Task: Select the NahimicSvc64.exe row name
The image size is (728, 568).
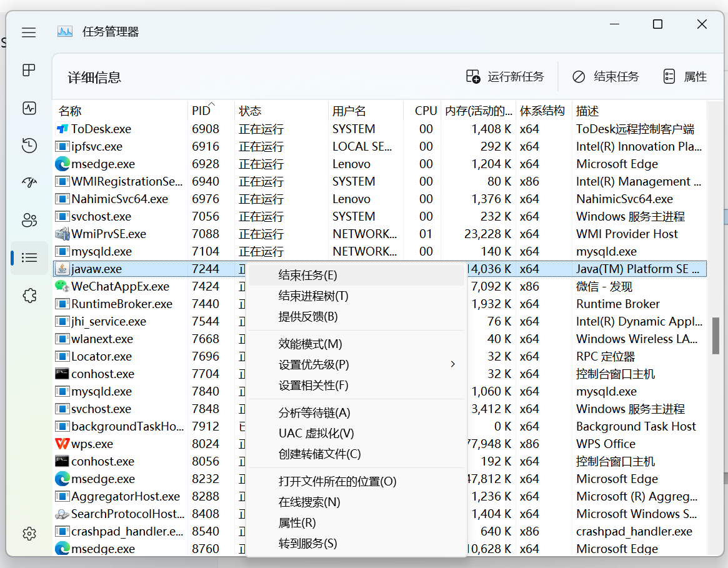Action: (x=120, y=199)
